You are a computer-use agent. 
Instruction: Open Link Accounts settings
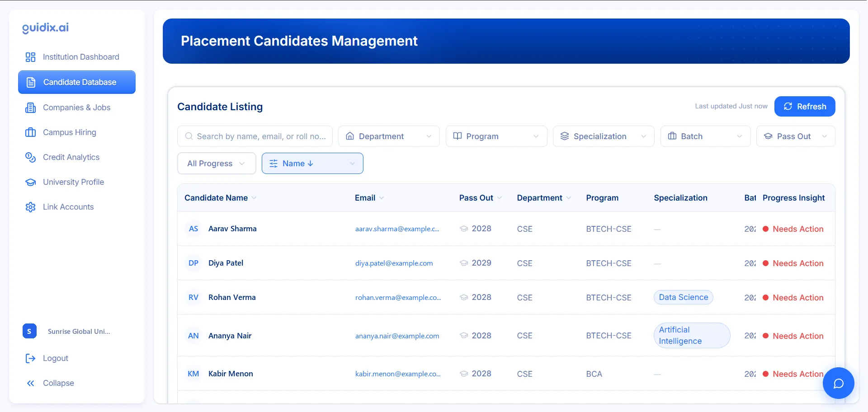(x=77, y=207)
